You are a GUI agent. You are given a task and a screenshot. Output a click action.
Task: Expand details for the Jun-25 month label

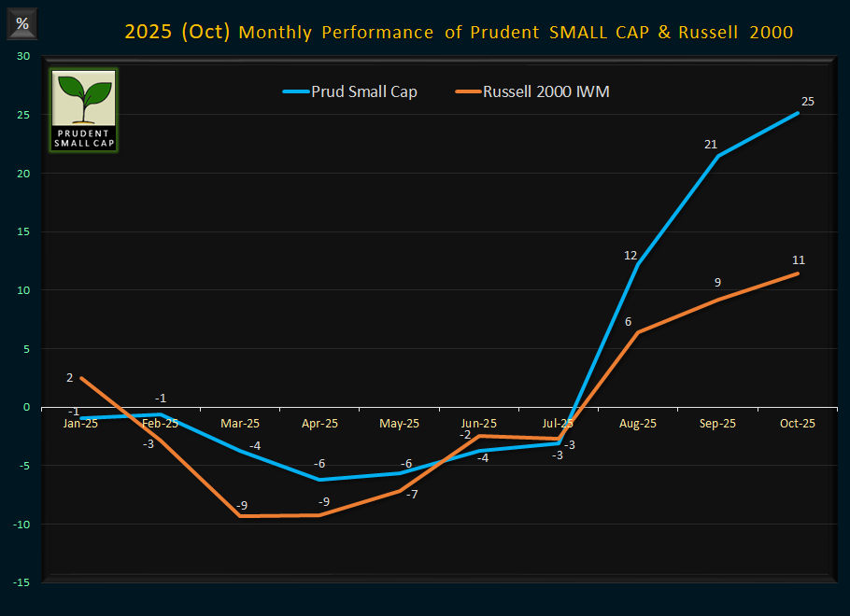pos(478,423)
